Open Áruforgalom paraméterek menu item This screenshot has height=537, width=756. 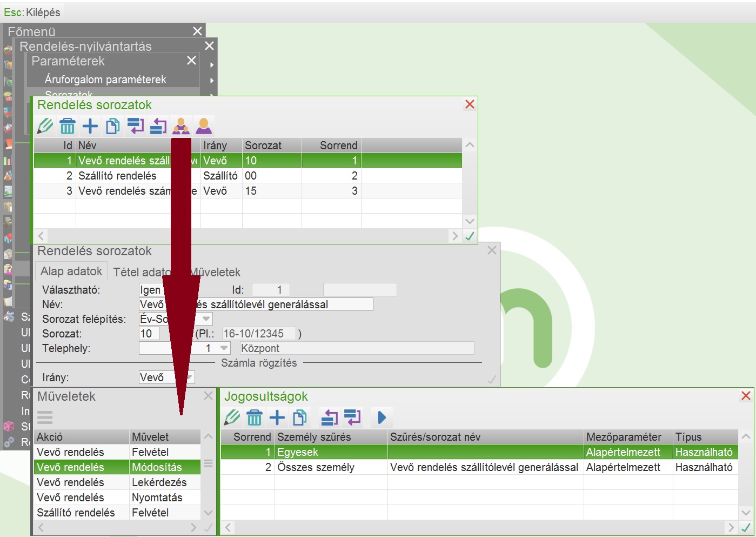[x=105, y=79]
